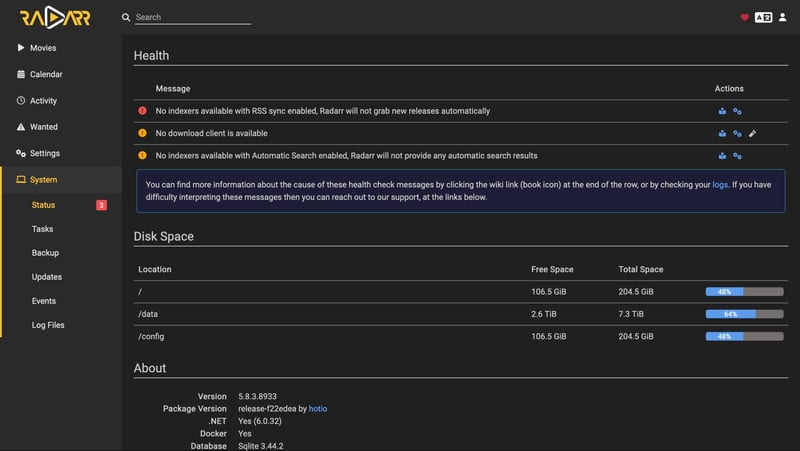Screen dimensions: 800x451
Task: Open the Calendar menu item
Action: click(46, 74)
